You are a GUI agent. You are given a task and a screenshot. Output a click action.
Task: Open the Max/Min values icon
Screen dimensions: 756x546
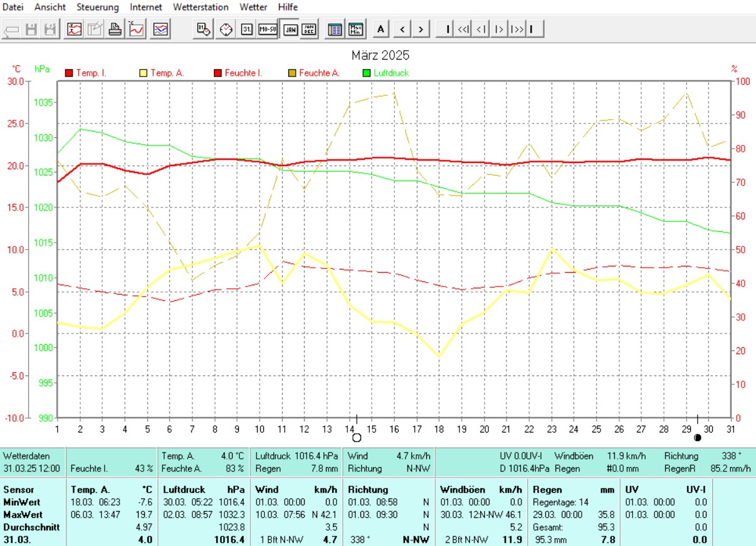pos(356,29)
